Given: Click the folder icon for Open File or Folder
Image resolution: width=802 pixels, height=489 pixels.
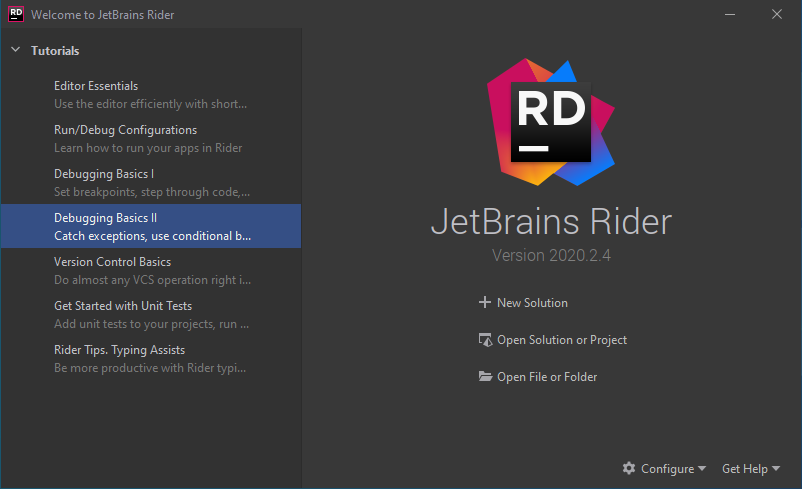Looking at the screenshot, I should point(485,376).
